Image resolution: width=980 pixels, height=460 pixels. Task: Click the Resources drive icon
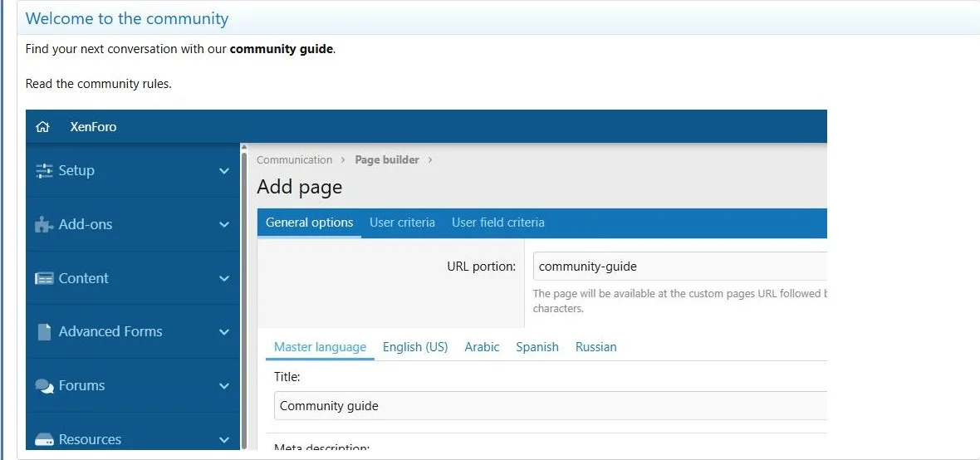pyautogui.click(x=44, y=439)
